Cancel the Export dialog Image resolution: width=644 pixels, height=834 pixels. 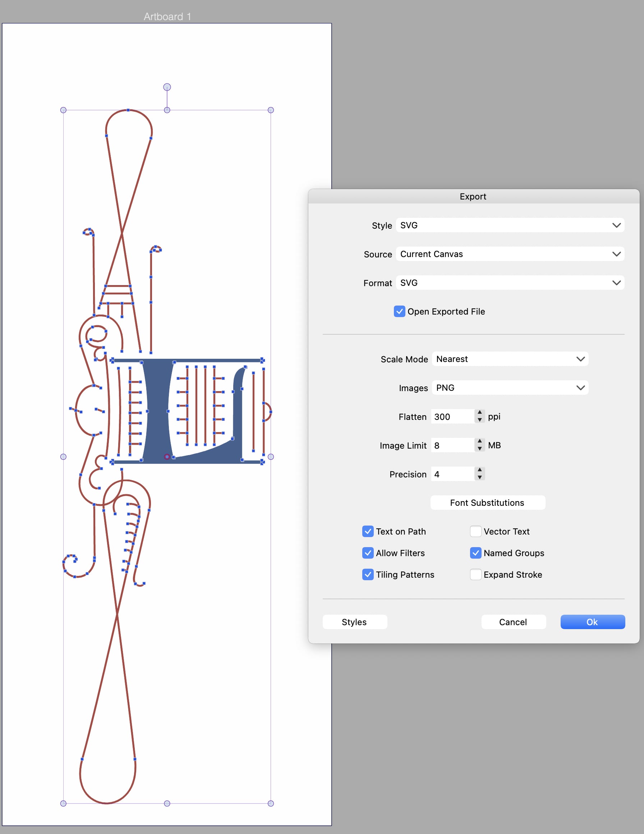513,622
